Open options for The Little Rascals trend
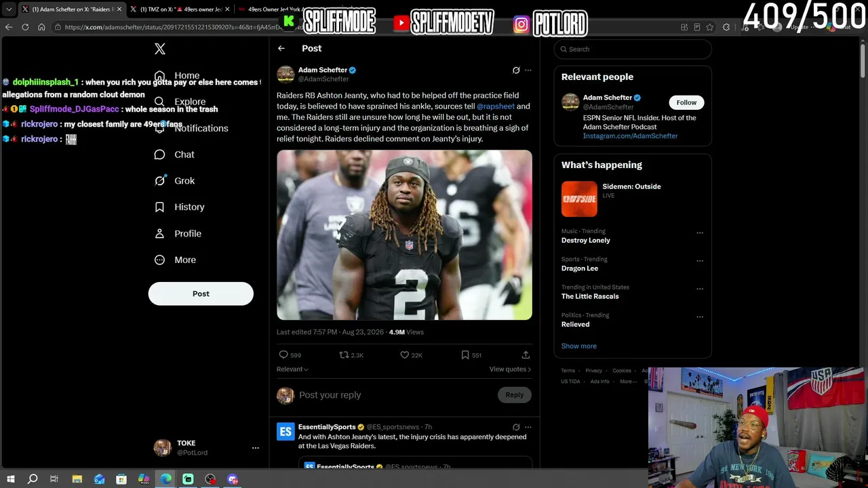 [x=700, y=289]
